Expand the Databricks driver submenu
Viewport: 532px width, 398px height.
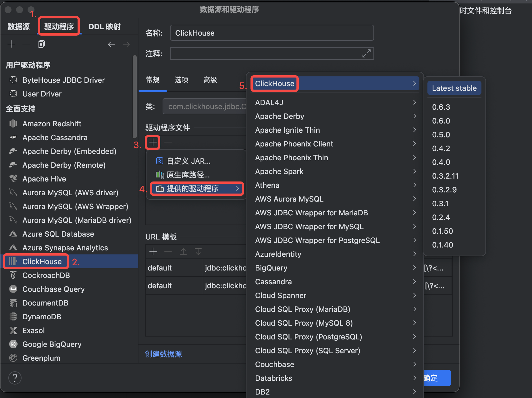tap(335, 378)
